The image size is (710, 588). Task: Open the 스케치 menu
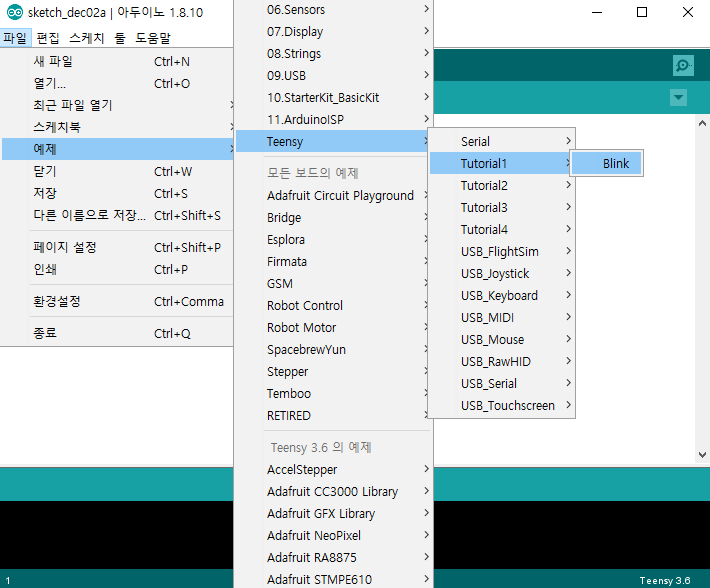pyautogui.click(x=86, y=38)
